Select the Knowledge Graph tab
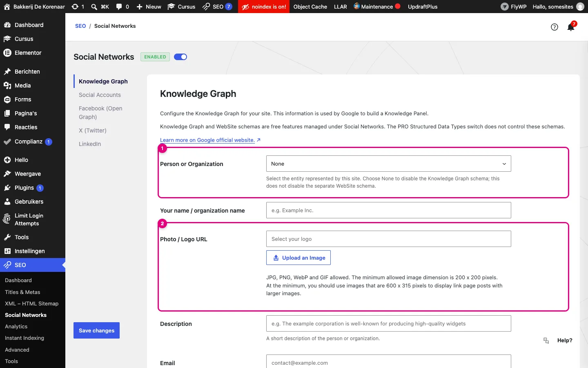The image size is (588, 368). tap(103, 81)
